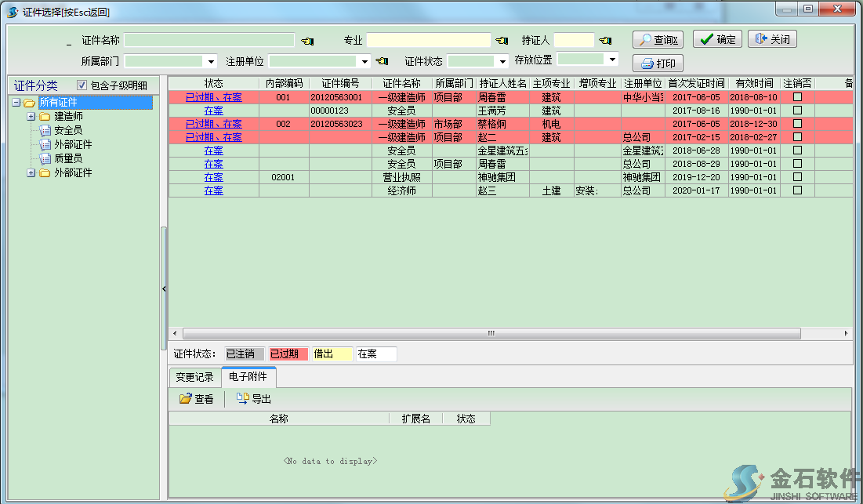Switch to the 电子附件 tab

(248, 377)
